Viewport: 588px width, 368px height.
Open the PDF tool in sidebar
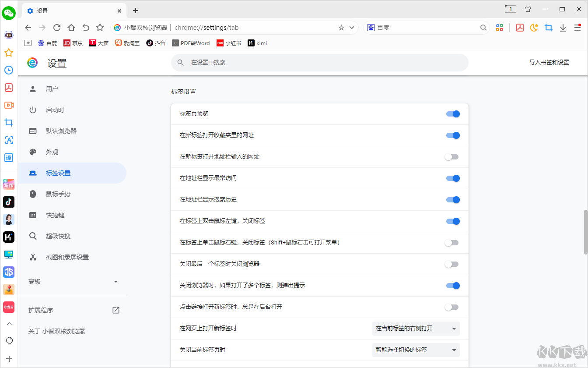pos(9,88)
